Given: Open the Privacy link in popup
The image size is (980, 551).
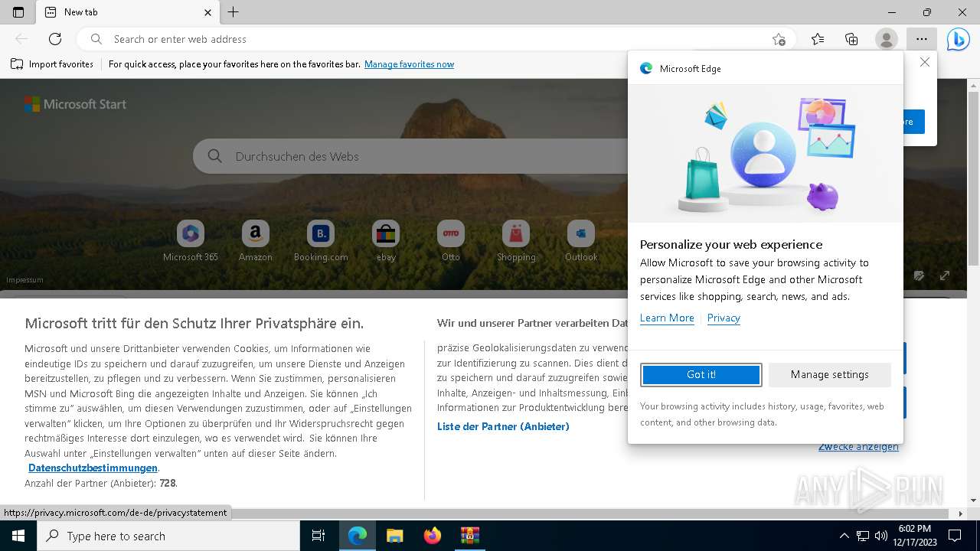Looking at the screenshot, I should [x=724, y=318].
